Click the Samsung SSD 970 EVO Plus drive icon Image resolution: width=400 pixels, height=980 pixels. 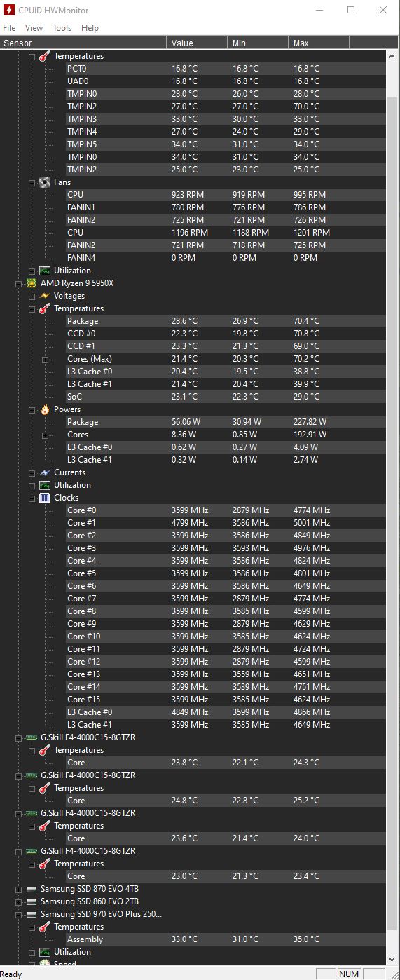32,914
